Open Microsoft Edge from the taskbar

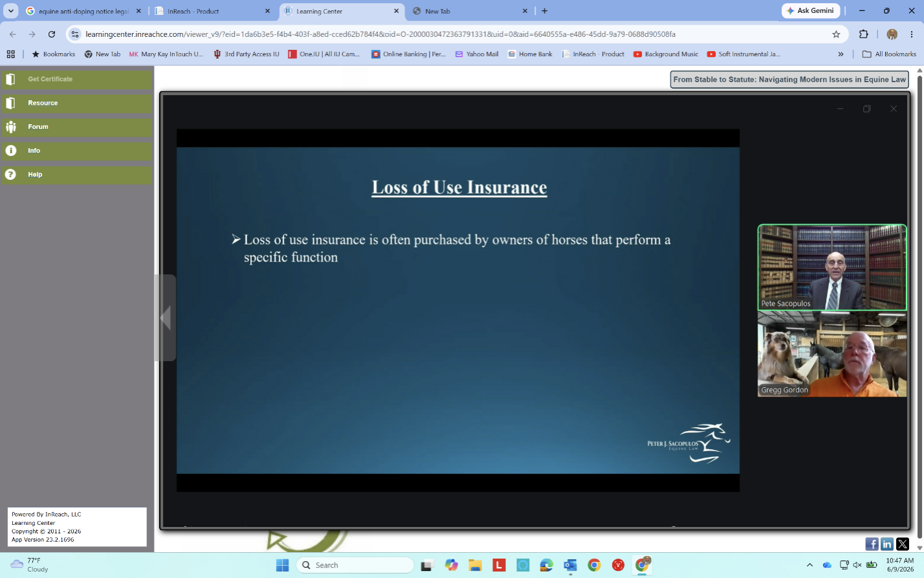(x=547, y=565)
